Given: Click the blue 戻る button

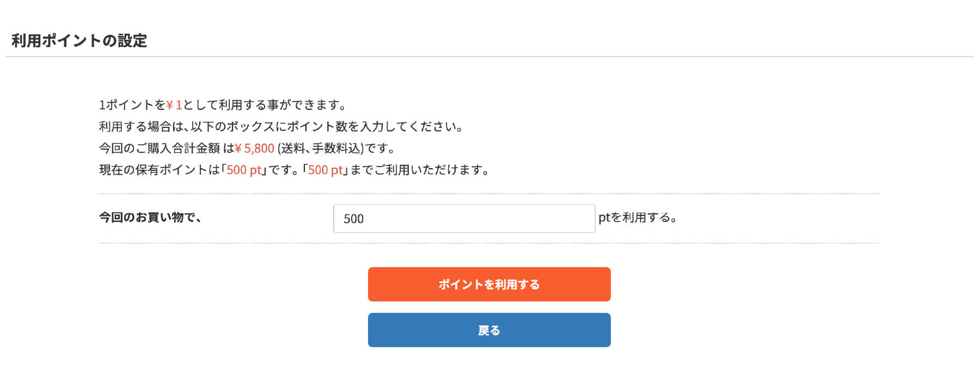Looking at the screenshot, I should point(489,330).
